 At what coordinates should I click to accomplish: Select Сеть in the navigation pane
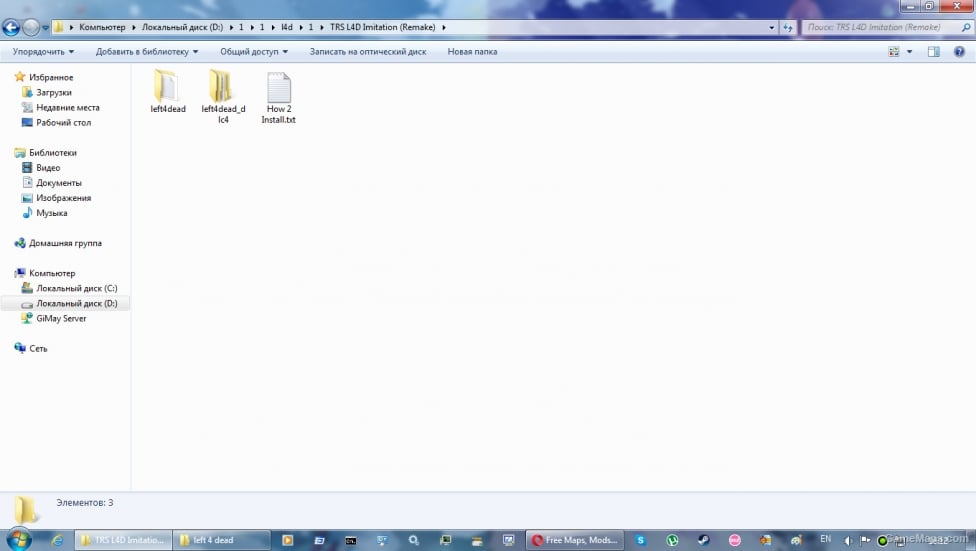pyautogui.click(x=38, y=349)
